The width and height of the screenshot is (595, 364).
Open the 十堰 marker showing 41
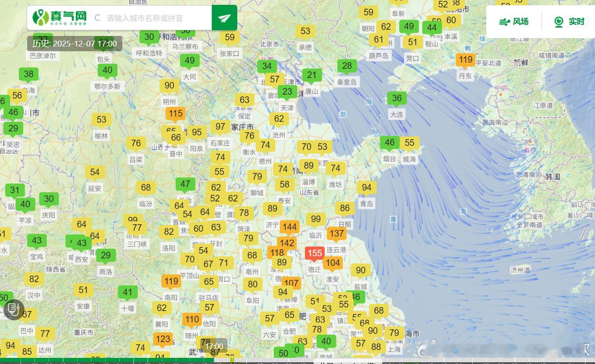pyautogui.click(x=128, y=293)
